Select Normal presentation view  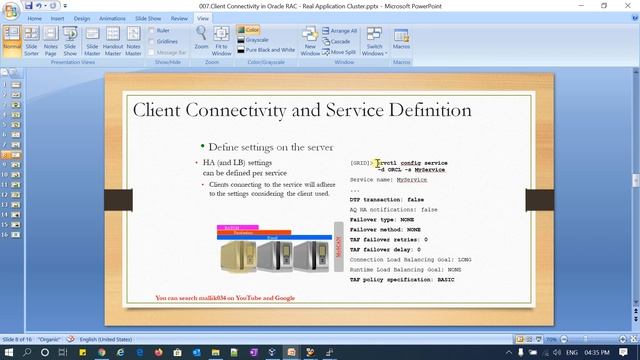point(12,41)
